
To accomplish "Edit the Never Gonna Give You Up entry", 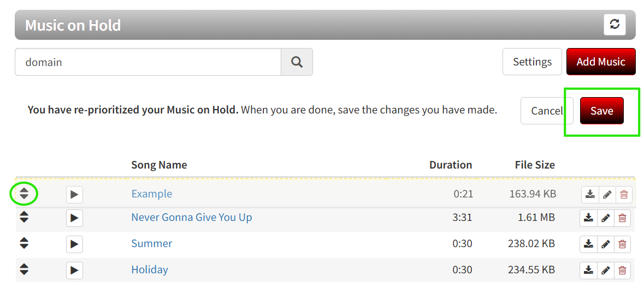I will point(605,218).
